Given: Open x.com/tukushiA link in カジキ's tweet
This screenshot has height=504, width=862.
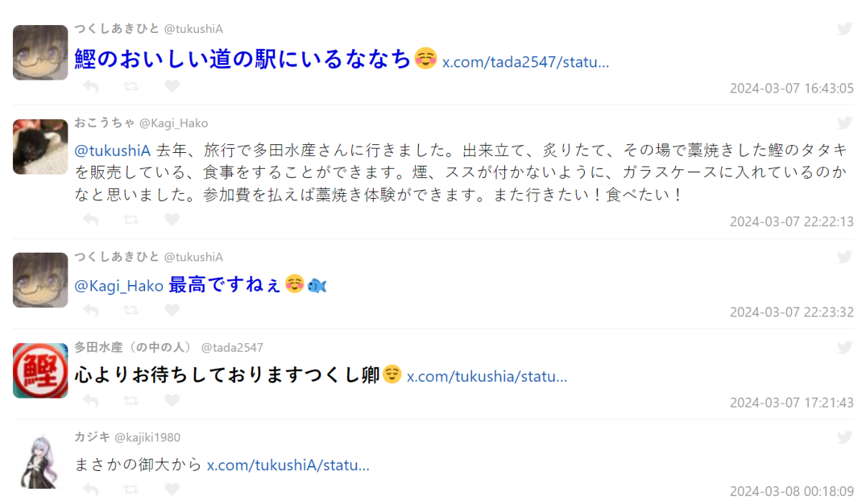Looking at the screenshot, I should (x=288, y=465).
